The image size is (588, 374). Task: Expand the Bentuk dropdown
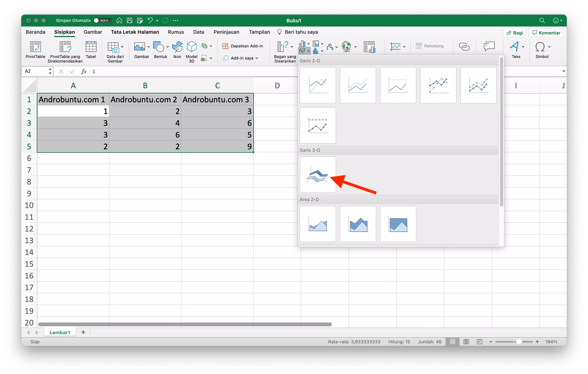tap(167, 47)
